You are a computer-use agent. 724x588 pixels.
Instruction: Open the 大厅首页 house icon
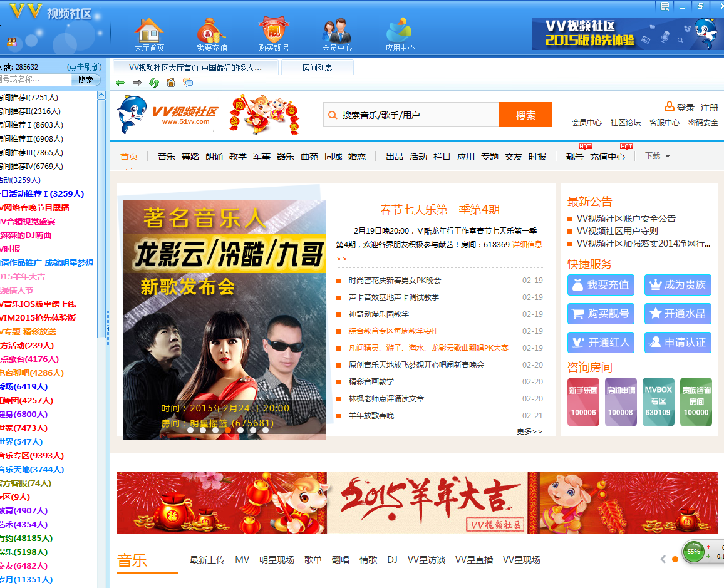(x=148, y=31)
